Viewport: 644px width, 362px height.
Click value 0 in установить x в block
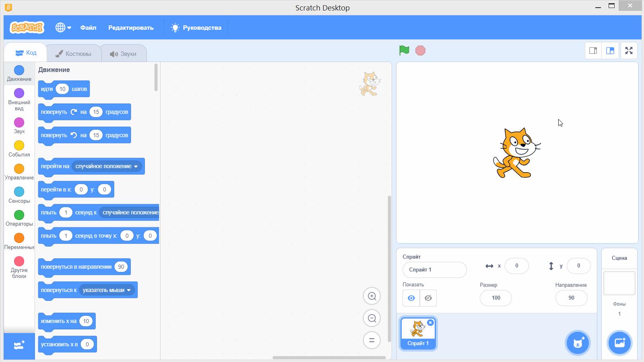pos(87,344)
